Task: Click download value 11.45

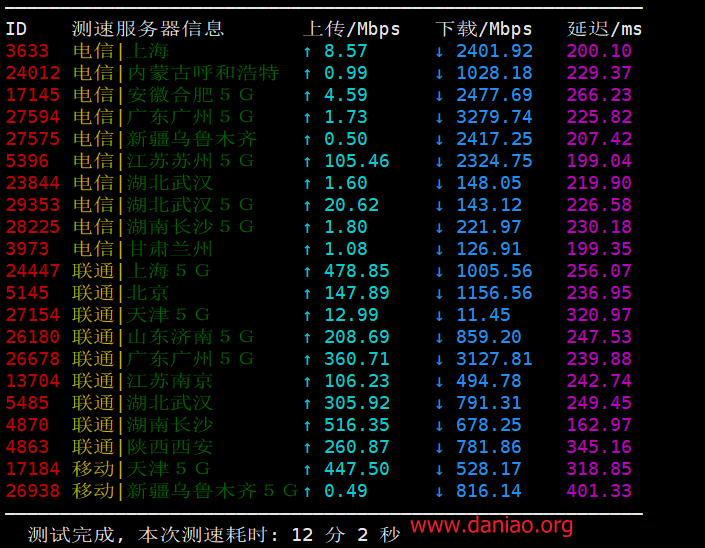Action: (483, 315)
